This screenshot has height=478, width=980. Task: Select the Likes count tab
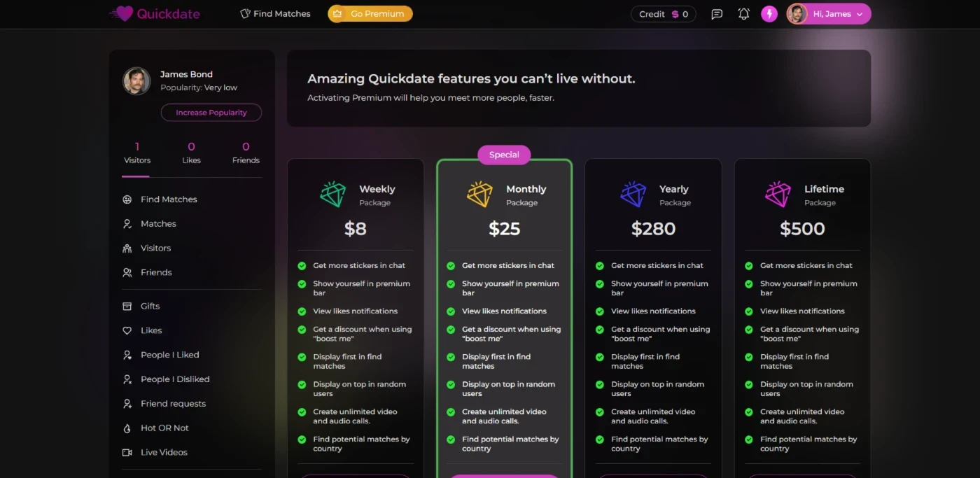pos(191,153)
